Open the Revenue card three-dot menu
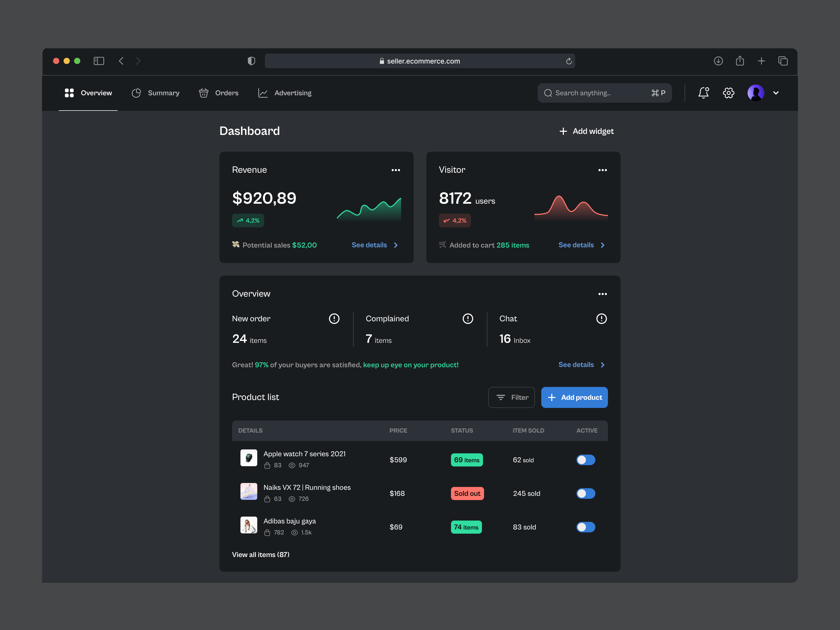 pos(396,170)
